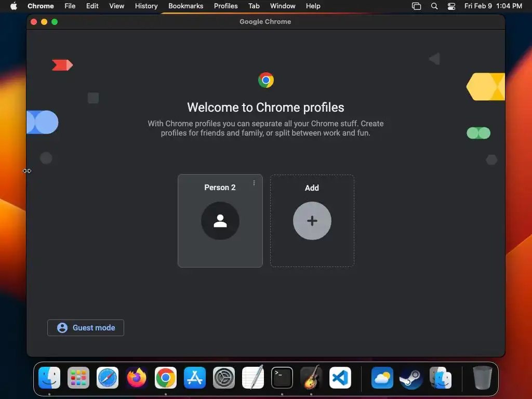Open Control Center in menu bar
The height and width of the screenshot is (399, 532).
pyautogui.click(x=451, y=6)
